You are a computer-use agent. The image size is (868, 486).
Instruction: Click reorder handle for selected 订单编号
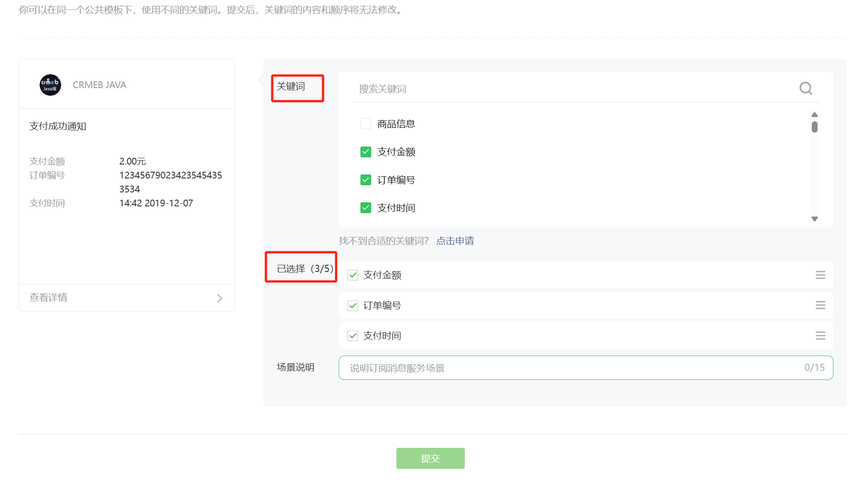820,305
